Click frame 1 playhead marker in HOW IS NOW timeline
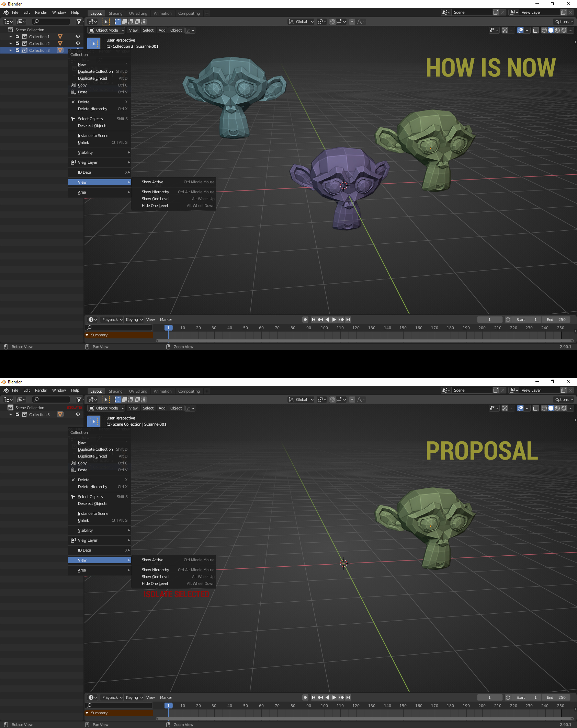 point(168,328)
